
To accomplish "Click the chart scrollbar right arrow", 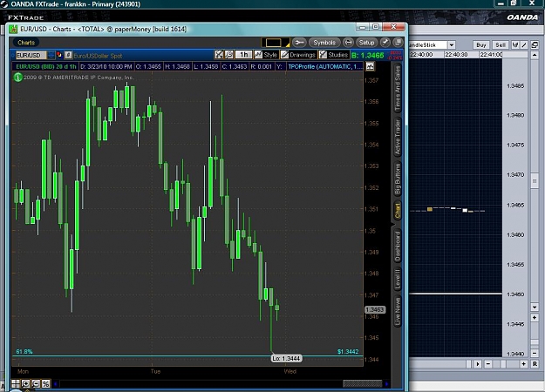I will 386,383.
